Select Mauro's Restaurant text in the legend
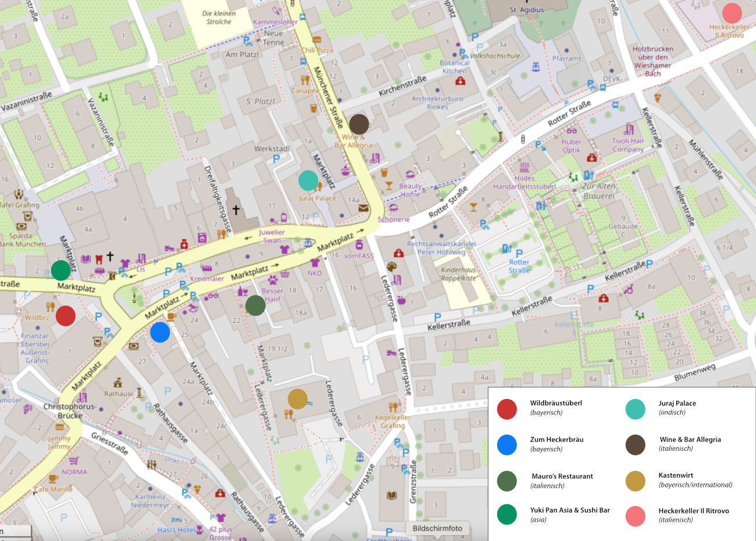The image size is (756, 541). (x=562, y=476)
